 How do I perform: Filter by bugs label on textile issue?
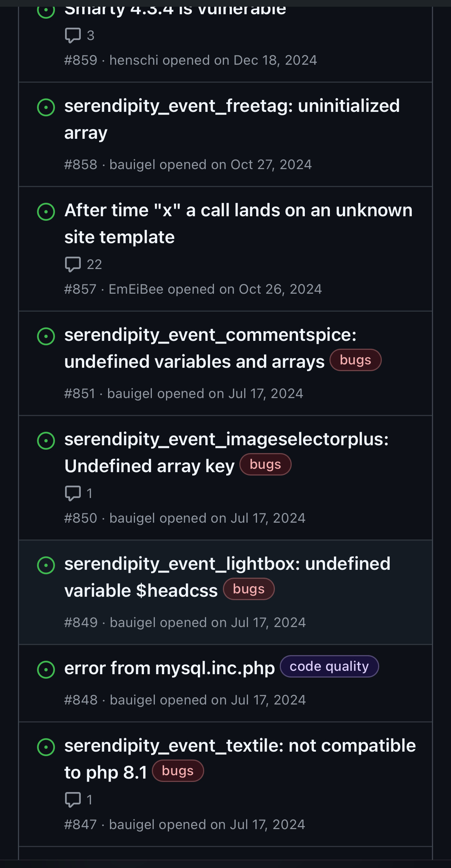(178, 771)
